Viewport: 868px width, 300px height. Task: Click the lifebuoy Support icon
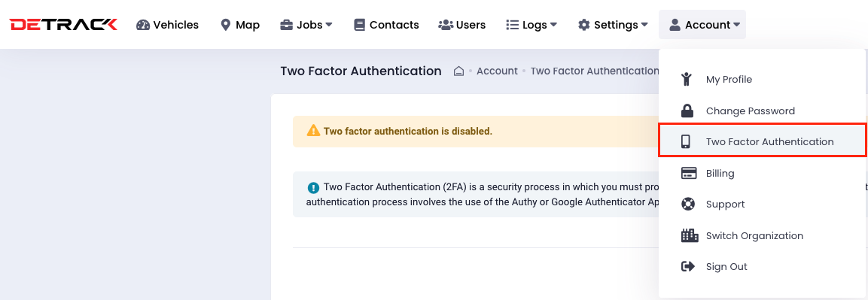[x=687, y=205]
